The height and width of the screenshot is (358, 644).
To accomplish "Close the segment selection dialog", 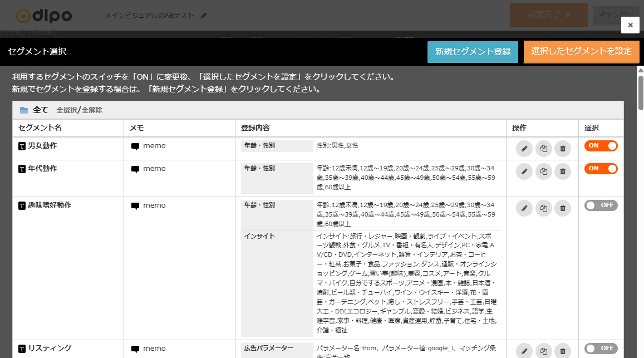I will 630,25.
